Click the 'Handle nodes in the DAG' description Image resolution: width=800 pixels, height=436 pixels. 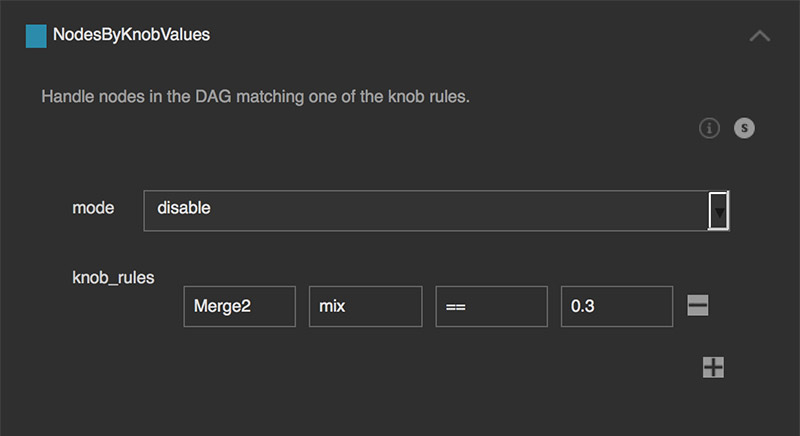pos(255,98)
